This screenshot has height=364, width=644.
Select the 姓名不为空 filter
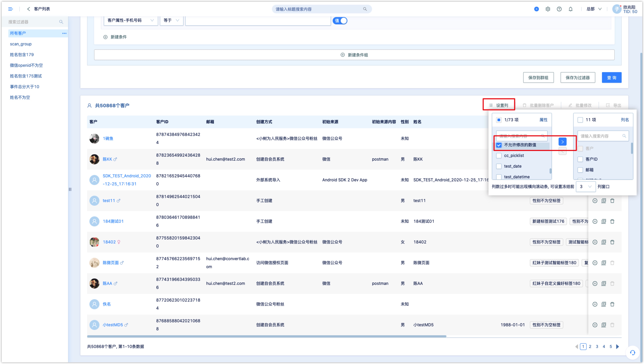click(20, 98)
